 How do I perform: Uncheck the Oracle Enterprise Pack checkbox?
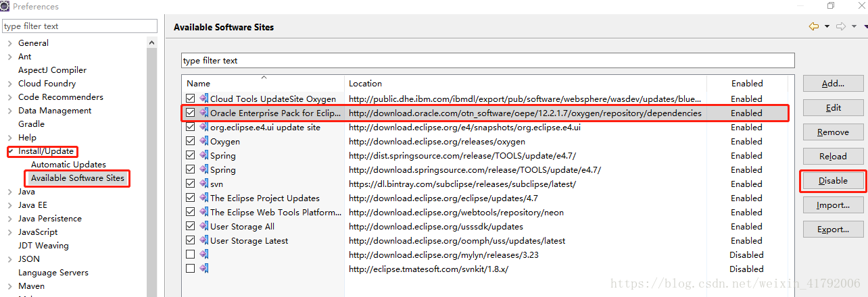pos(190,113)
